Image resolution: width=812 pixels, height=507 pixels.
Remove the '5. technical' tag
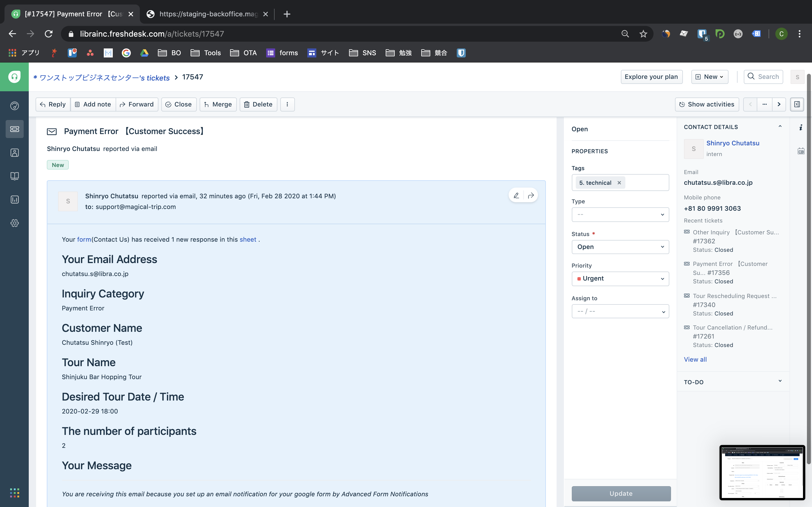click(619, 183)
